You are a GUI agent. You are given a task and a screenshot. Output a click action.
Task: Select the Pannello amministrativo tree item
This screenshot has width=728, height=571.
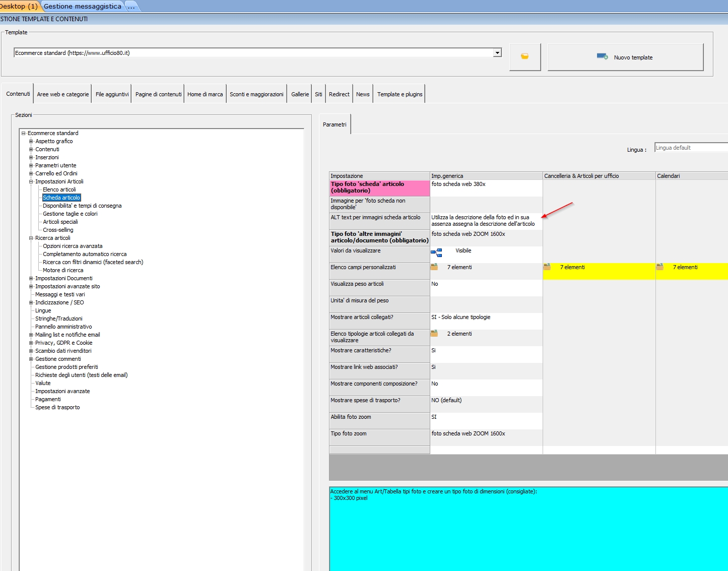(x=63, y=327)
